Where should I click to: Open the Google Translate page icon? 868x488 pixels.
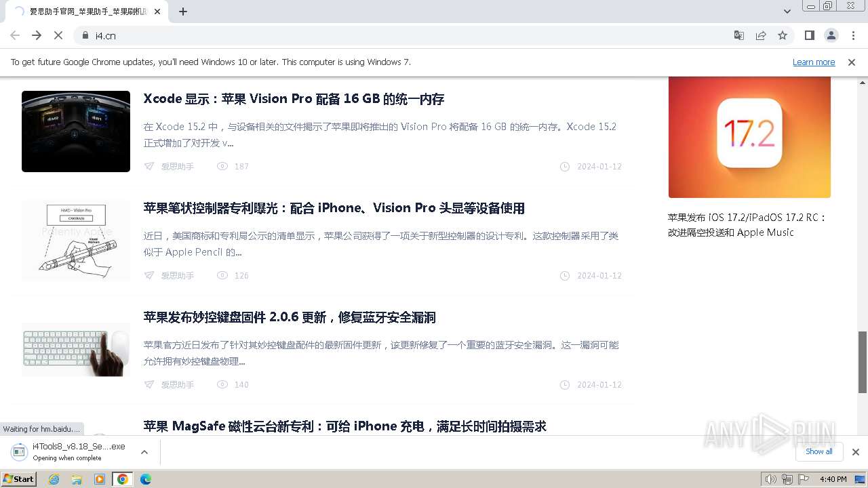tap(739, 35)
